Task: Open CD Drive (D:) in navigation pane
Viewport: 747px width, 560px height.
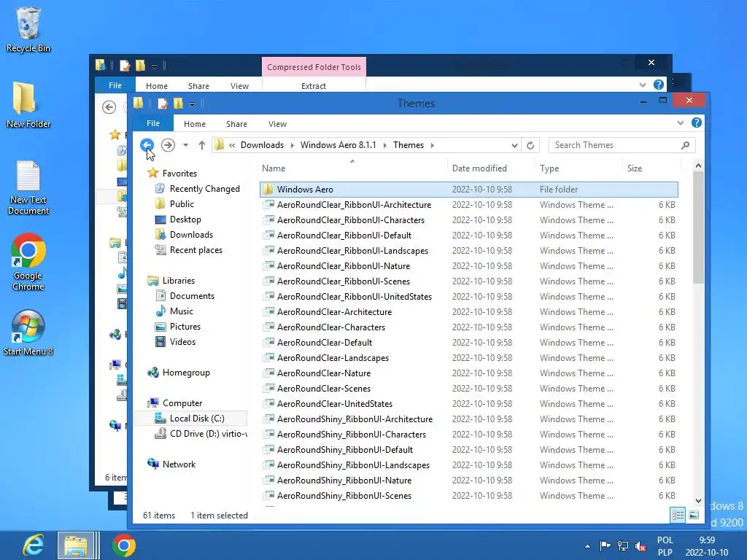Action: point(208,434)
